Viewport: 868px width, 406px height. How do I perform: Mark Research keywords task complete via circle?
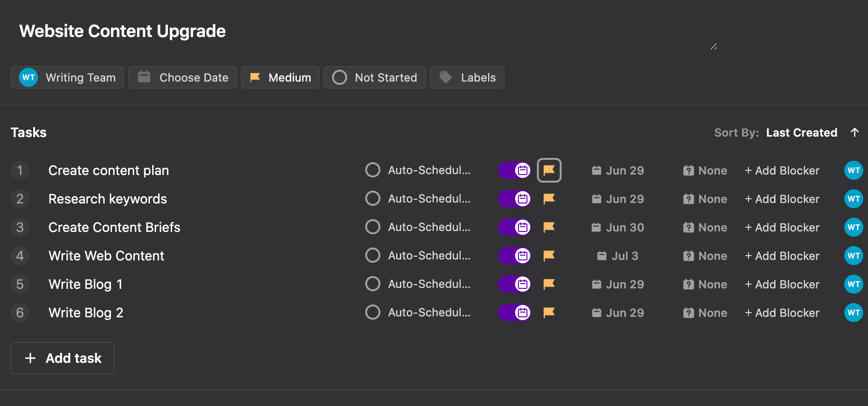pos(373,199)
